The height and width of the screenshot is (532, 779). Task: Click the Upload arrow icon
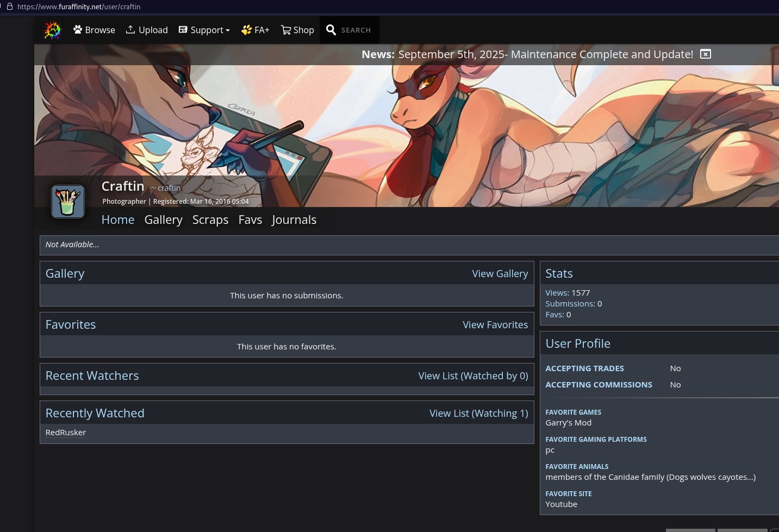tap(130, 29)
